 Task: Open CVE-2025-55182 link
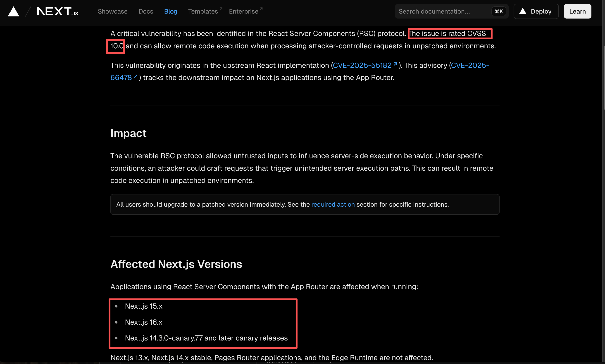(365, 65)
